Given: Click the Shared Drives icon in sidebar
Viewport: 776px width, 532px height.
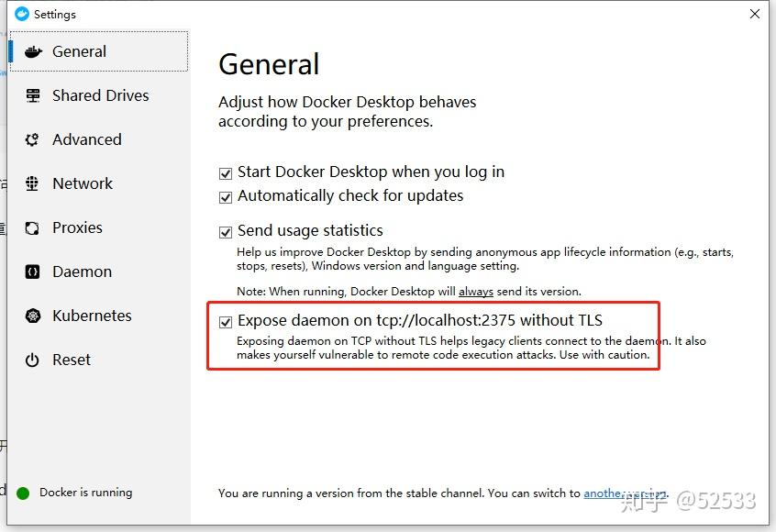Looking at the screenshot, I should coord(33,95).
